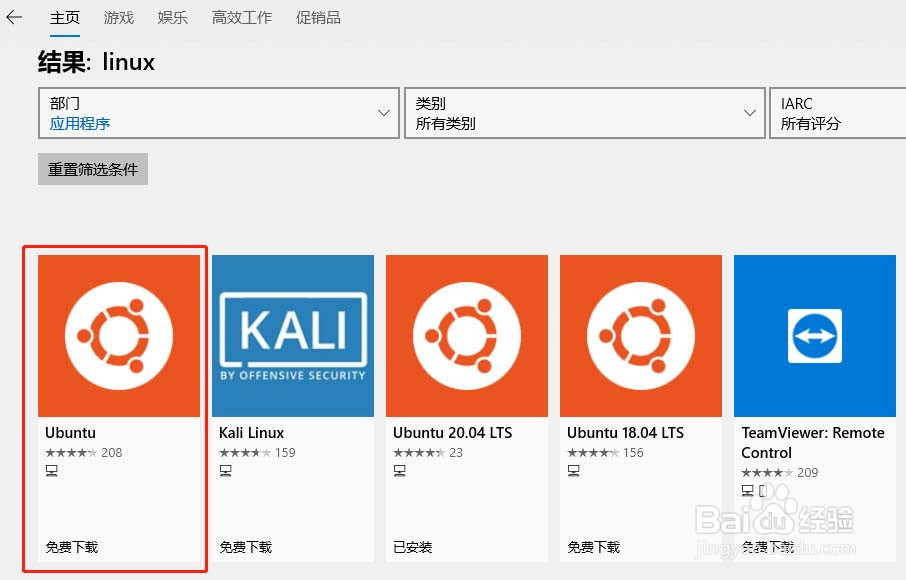
Task: Open the TeamViewer Remote Control logo tile
Action: click(815, 336)
